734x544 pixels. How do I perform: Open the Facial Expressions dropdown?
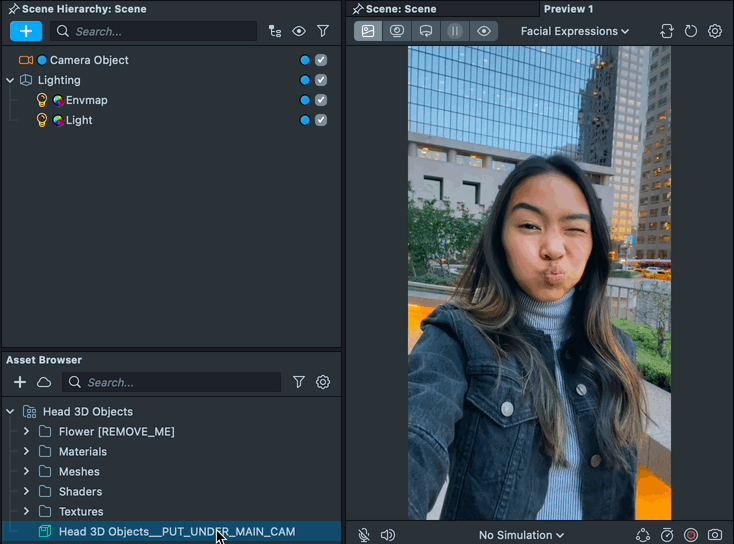575,31
